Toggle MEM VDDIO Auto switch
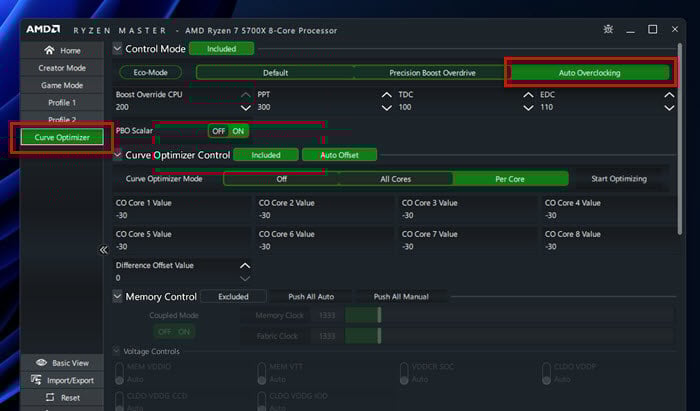700x411 pixels. [119, 373]
